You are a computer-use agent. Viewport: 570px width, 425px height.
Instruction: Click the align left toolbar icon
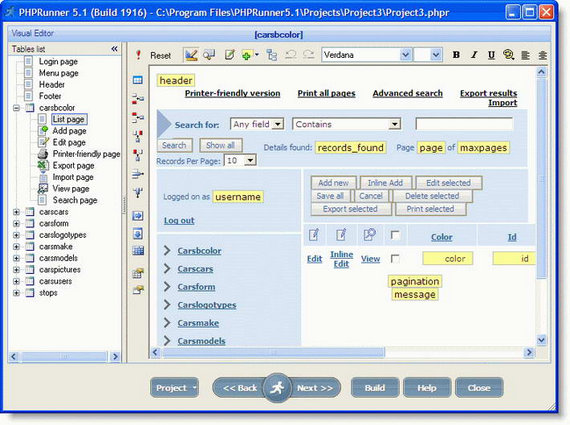525,55
